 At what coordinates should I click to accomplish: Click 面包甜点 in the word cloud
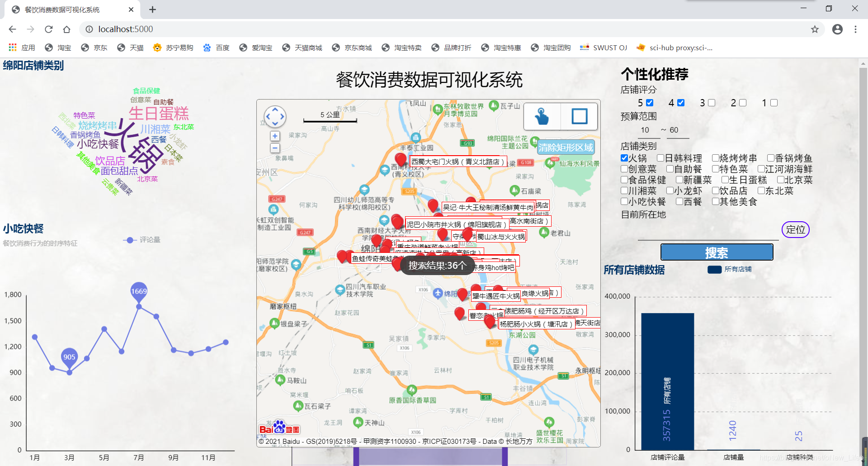(x=119, y=171)
